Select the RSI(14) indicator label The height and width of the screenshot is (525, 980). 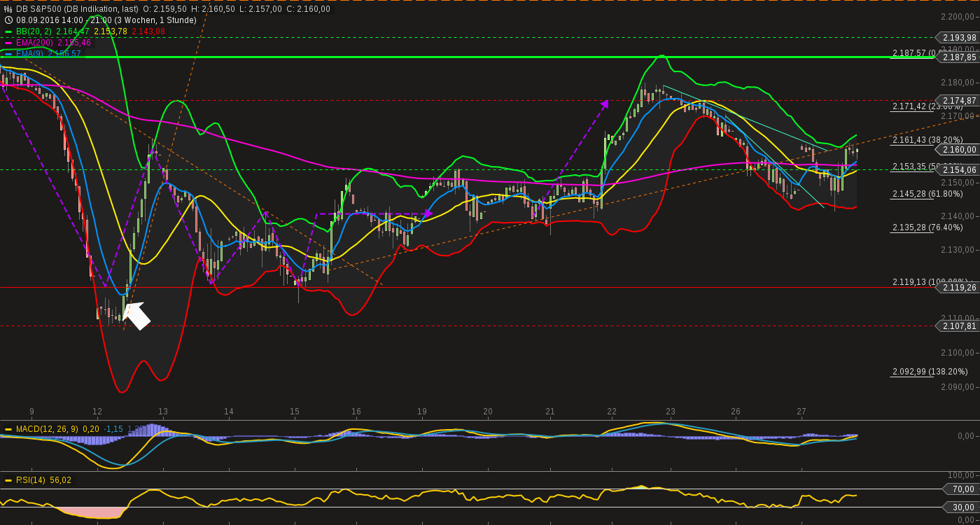coord(31,480)
